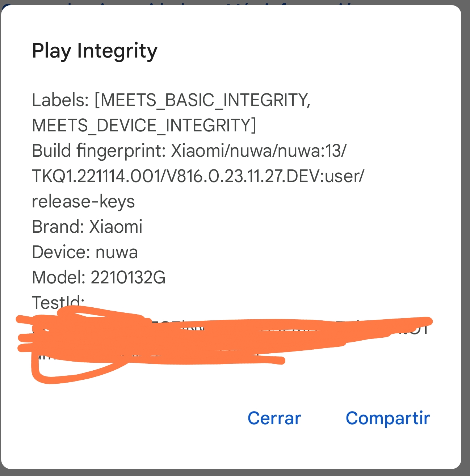Tap the Xiaomi/nuwa/nuwa:13/ fingerprint text
The height and width of the screenshot is (476, 470).
click(x=259, y=151)
